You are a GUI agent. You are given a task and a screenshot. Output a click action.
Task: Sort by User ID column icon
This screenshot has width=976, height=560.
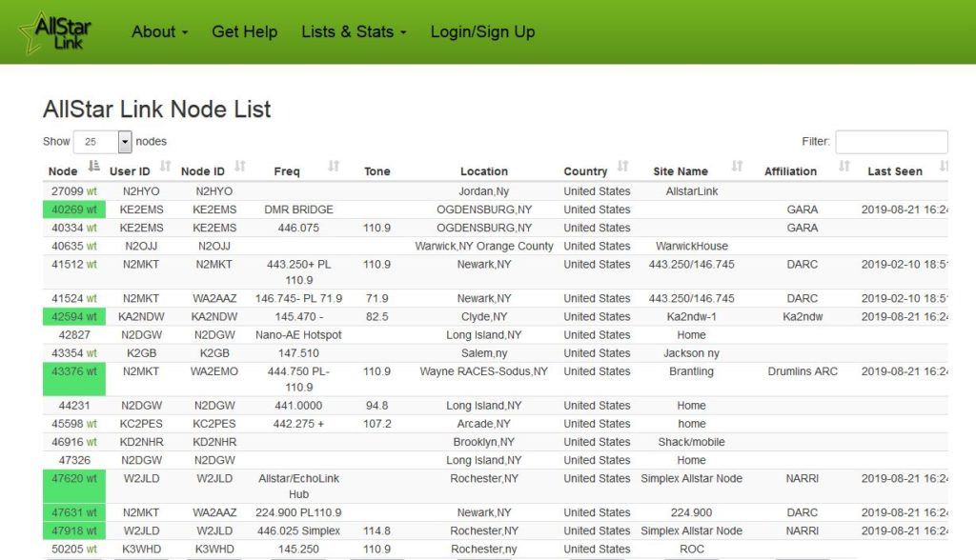tap(165, 166)
